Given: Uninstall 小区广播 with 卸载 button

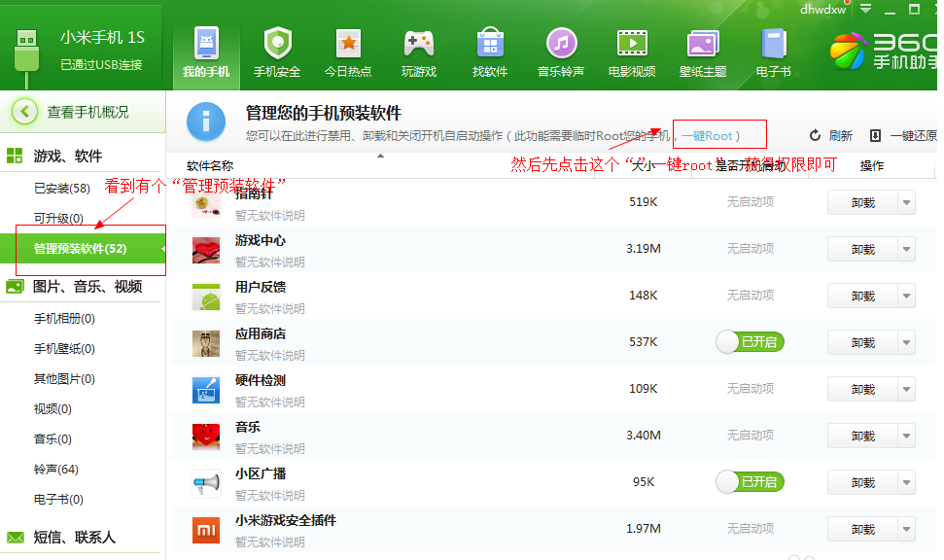Looking at the screenshot, I should [862, 482].
